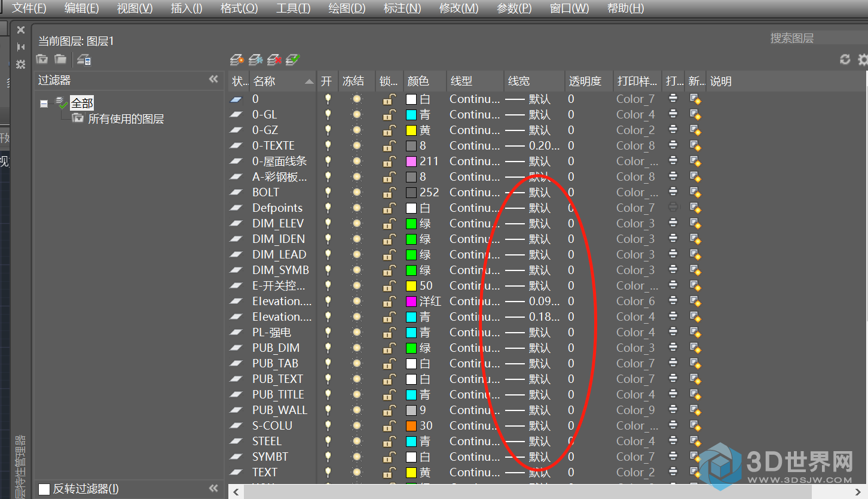The image size is (868, 499).
Task: Select the Defpoints layer name
Action: pyautogui.click(x=277, y=208)
